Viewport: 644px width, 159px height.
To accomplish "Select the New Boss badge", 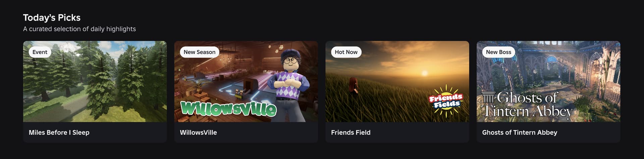I will pos(498,52).
